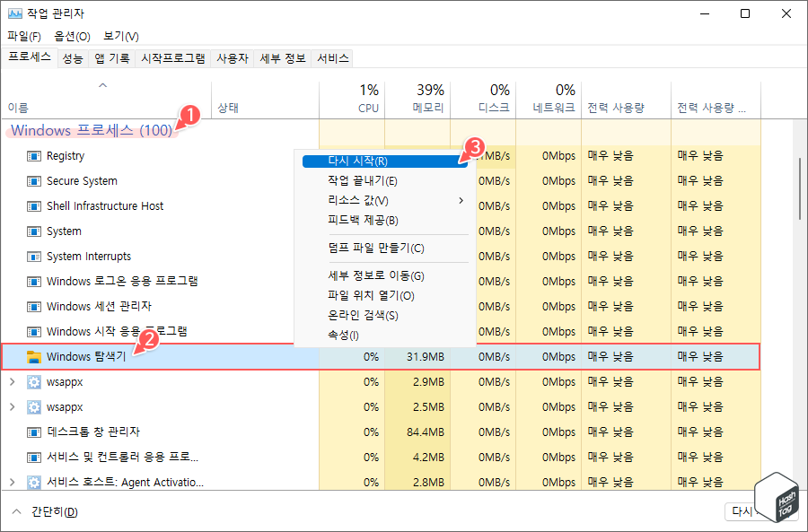The height and width of the screenshot is (532, 808).
Task: Click the Shell Infrastructure Host icon
Action: pos(33,206)
